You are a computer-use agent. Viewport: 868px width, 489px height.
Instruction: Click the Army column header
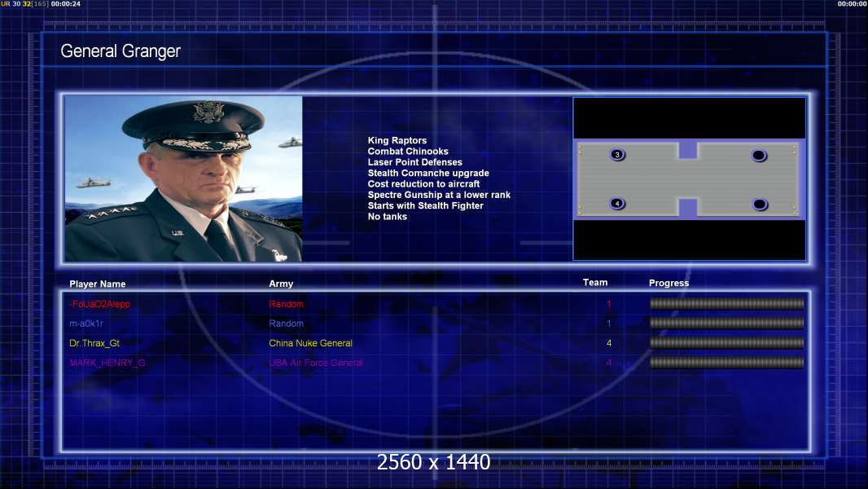coord(281,284)
